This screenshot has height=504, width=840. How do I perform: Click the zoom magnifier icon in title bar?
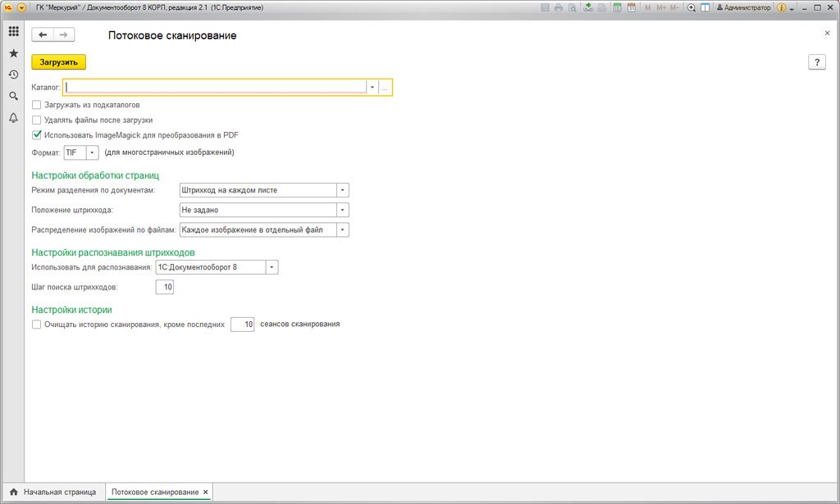click(x=691, y=8)
